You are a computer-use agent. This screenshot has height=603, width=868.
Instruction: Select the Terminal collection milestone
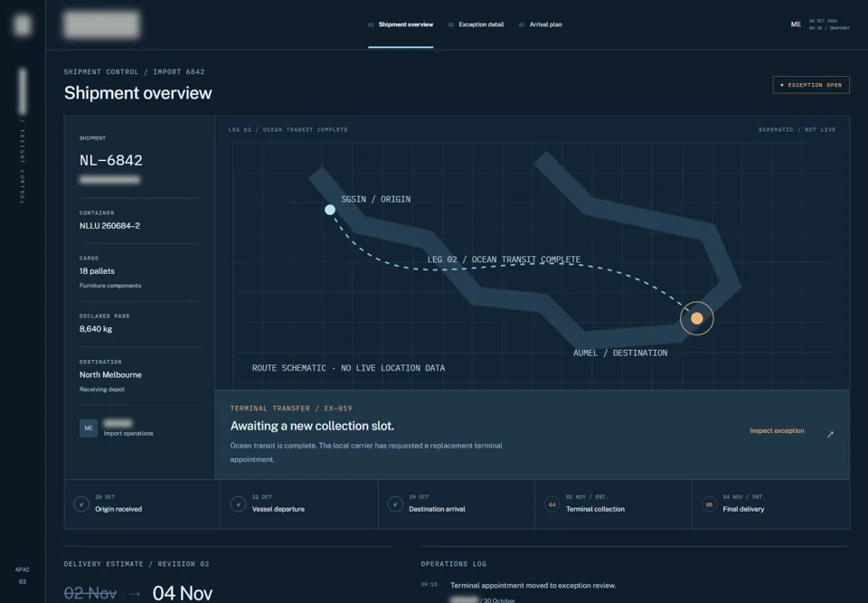(613, 504)
